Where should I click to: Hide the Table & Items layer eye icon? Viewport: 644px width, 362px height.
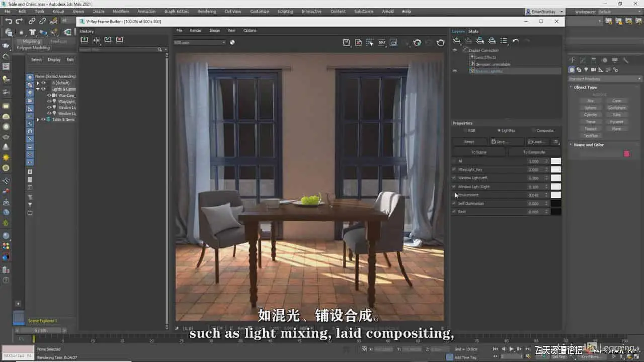(43, 119)
